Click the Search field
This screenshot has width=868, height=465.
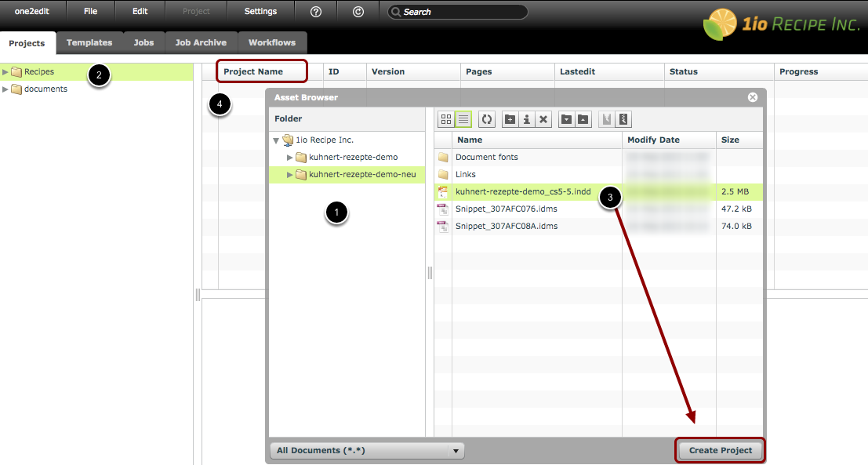pyautogui.click(x=457, y=12)
